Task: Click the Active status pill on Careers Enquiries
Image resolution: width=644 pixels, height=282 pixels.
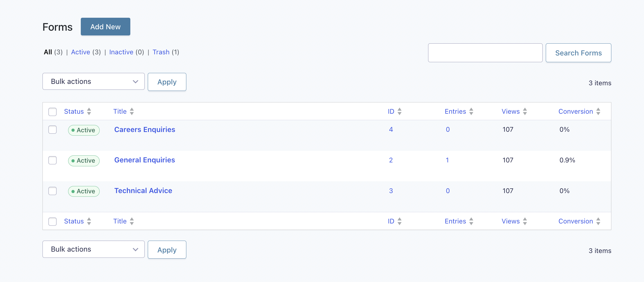Action: (x=84, y=130)
